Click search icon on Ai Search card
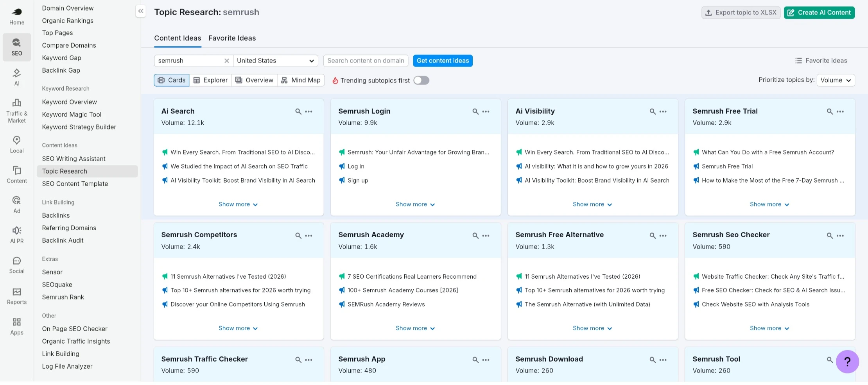 (x=298, y=111)
